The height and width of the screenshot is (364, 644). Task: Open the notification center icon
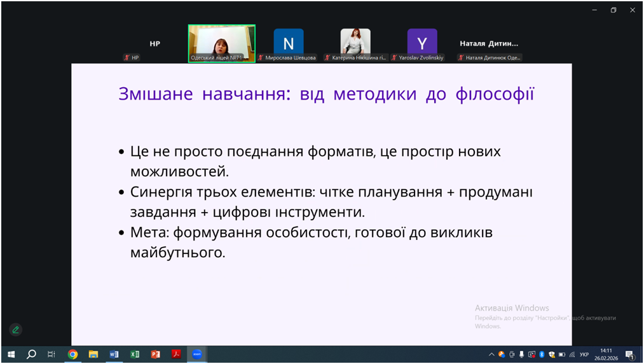(629, 354)
